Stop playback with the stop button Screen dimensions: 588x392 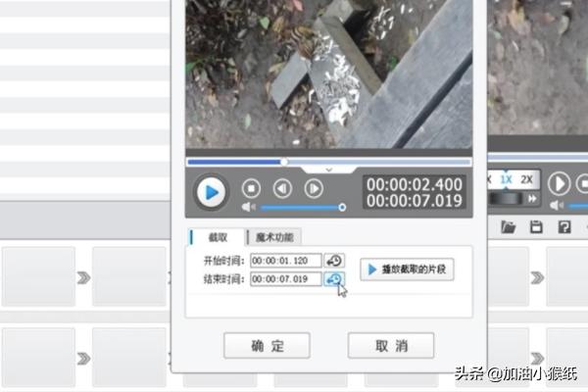[x=251, y=188]
